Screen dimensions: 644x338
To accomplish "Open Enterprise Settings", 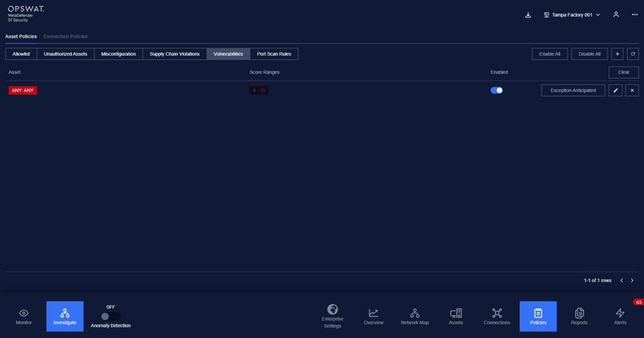I will (333, 316).
